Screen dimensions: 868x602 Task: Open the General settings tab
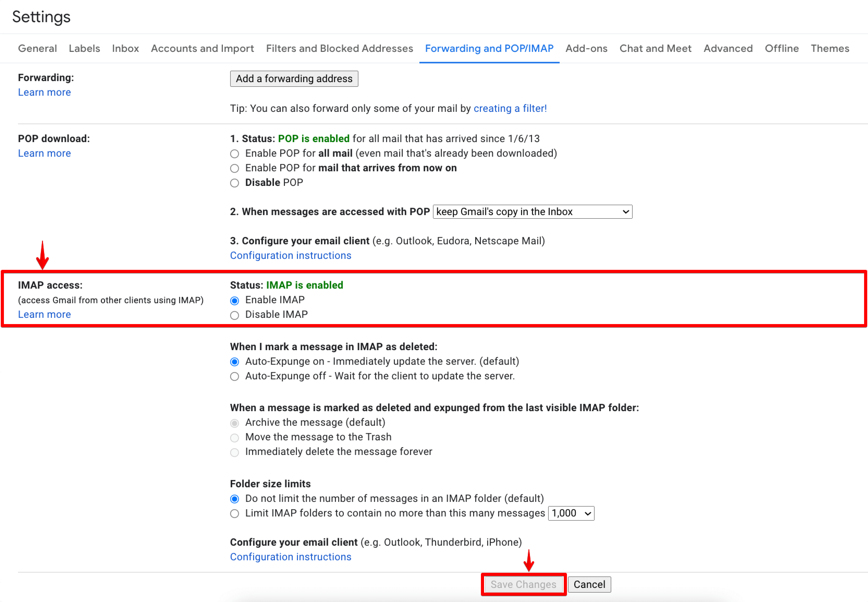(x=37, y=48)
